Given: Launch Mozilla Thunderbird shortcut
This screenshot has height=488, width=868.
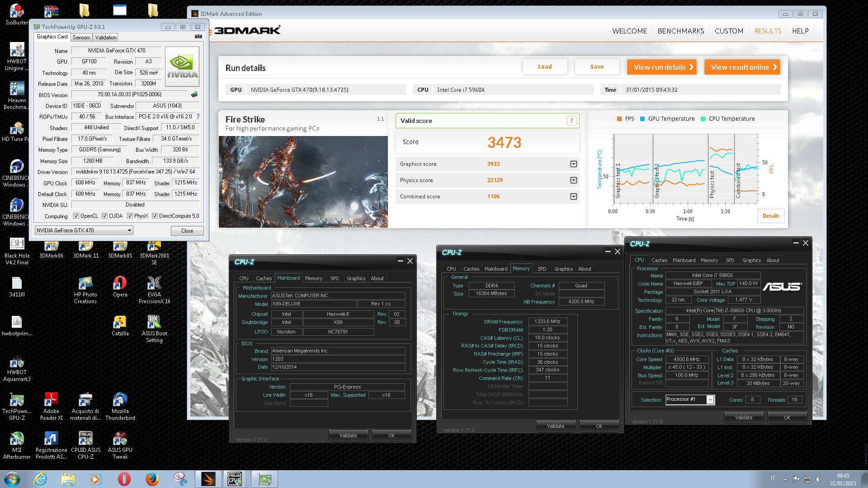Looking at the screenshot, I should 120,406.
